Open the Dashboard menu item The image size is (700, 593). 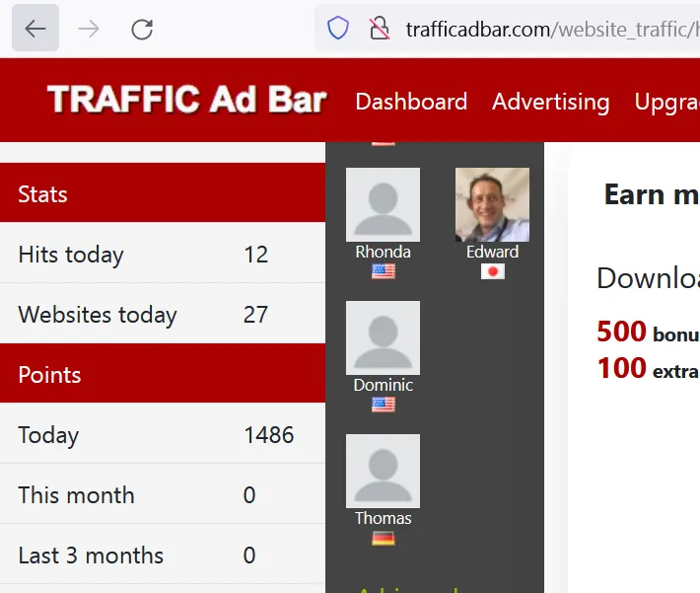tap(411, 102)
